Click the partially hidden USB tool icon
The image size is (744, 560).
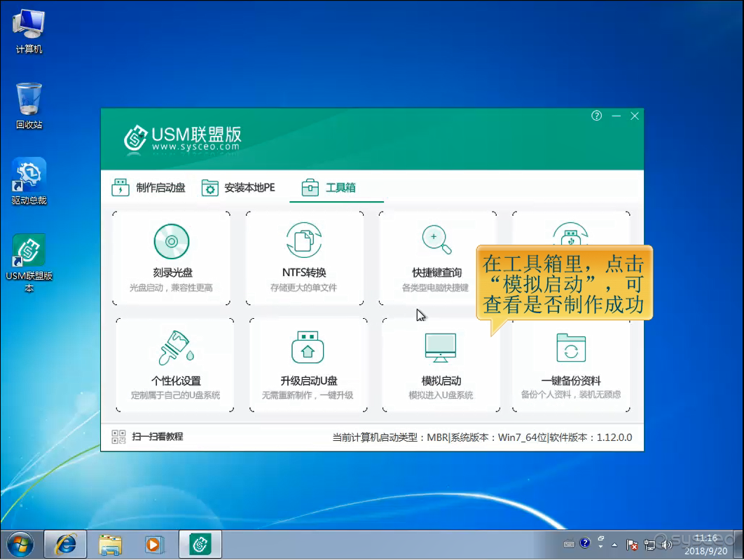coord(571,233)
